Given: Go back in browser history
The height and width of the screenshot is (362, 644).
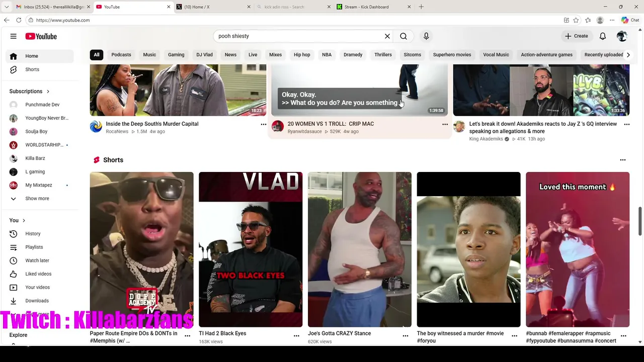Looking at the screenshot, I should point(7,20).
